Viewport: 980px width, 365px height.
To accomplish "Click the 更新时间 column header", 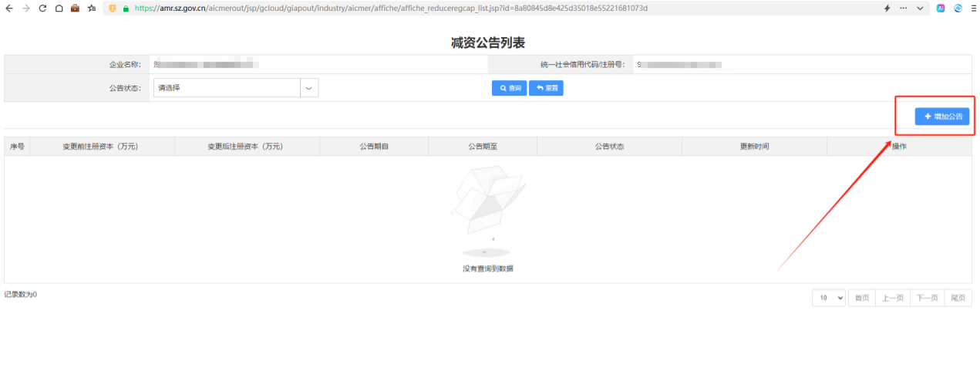I will (754, 147).
